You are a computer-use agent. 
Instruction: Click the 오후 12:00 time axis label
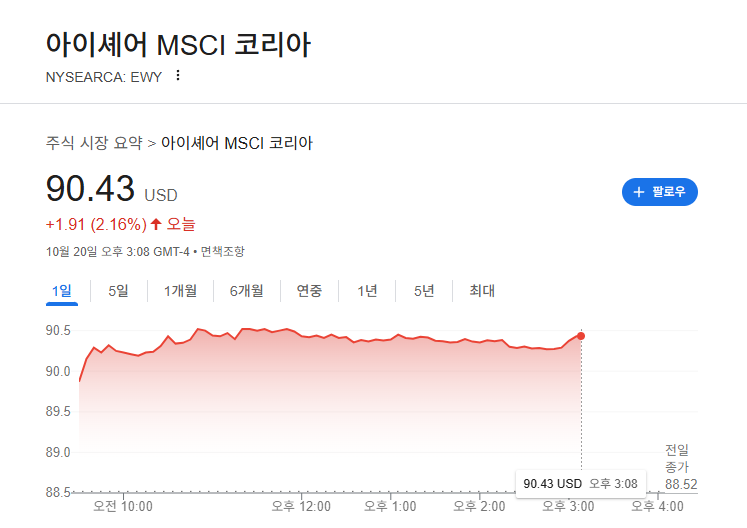coord(301,507)
